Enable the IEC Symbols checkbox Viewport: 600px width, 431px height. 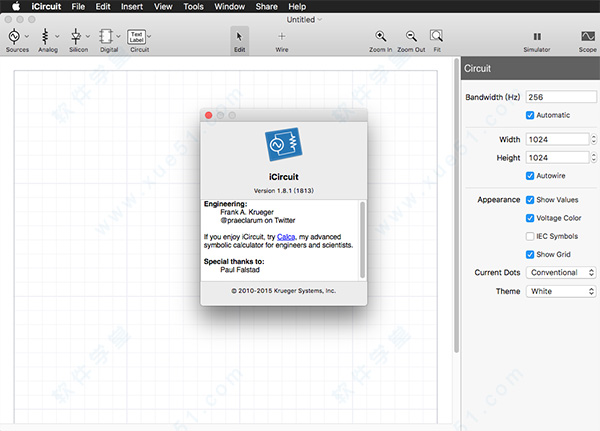530,236
